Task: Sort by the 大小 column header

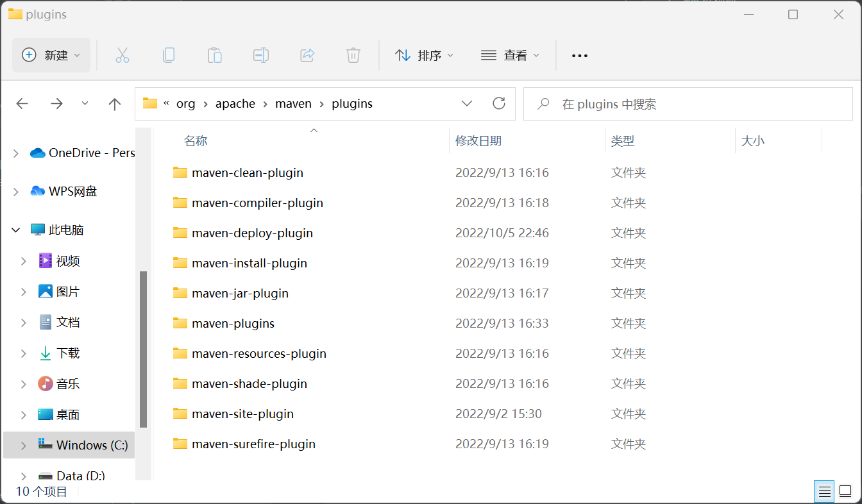Action: (x=752, y=141)
